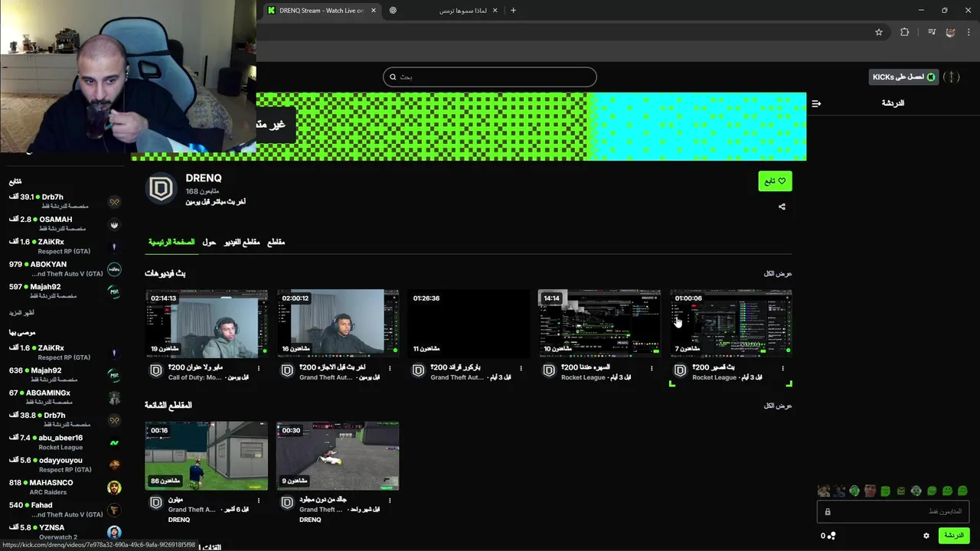Open options menu for the 02:14:13 video
980x551 pixels.
coord(259,368)
